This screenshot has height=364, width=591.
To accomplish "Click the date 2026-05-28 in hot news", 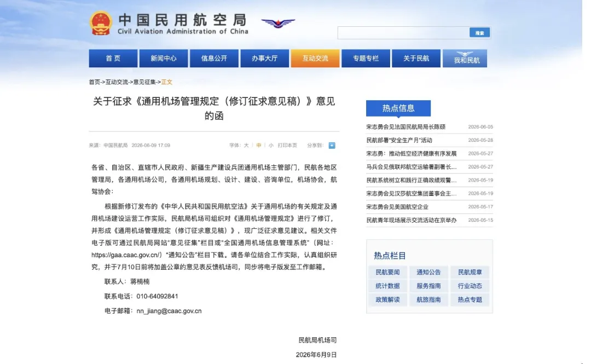I will [480, 140].
